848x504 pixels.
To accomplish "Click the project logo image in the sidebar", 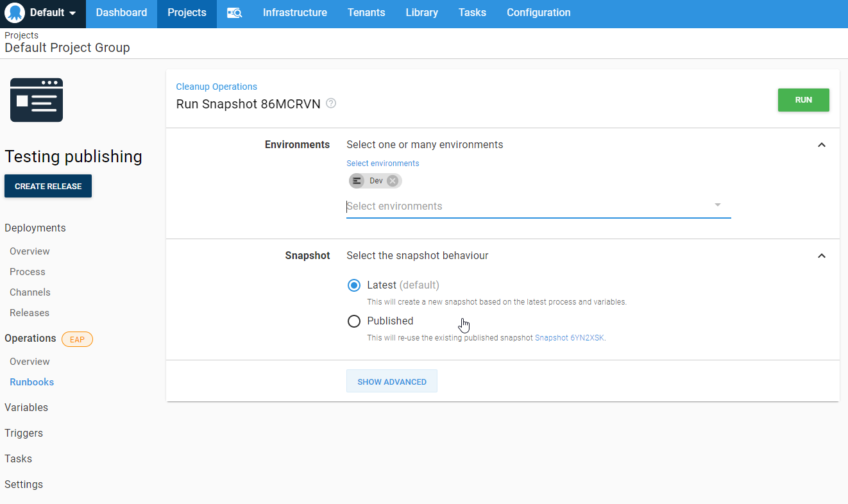I will click(x=37, y=100).
